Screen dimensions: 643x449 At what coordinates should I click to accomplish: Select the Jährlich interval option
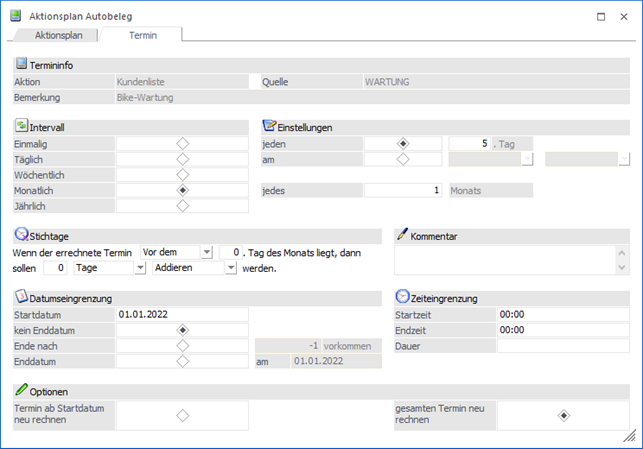pos(182,205)
